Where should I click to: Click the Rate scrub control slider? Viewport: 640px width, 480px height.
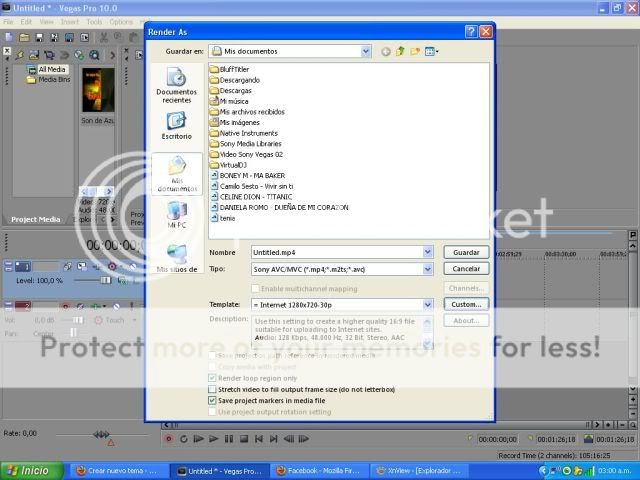[x=102, y=435]
